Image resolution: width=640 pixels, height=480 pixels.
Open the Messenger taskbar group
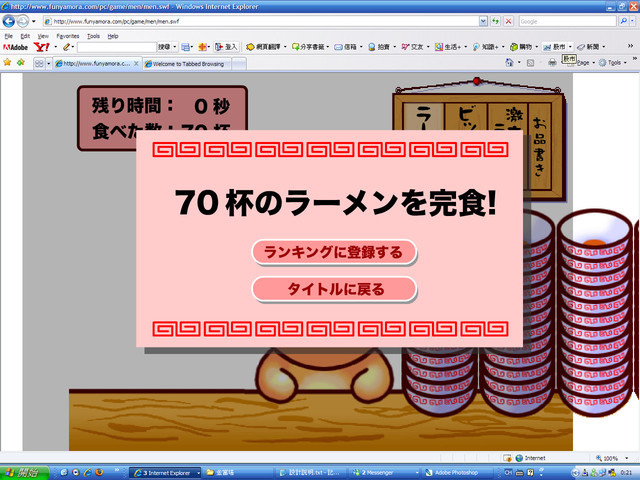[384, 473]
